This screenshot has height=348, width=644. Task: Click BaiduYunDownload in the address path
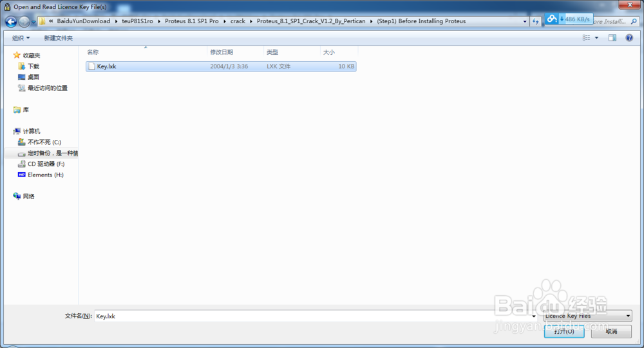click(83, 21)
